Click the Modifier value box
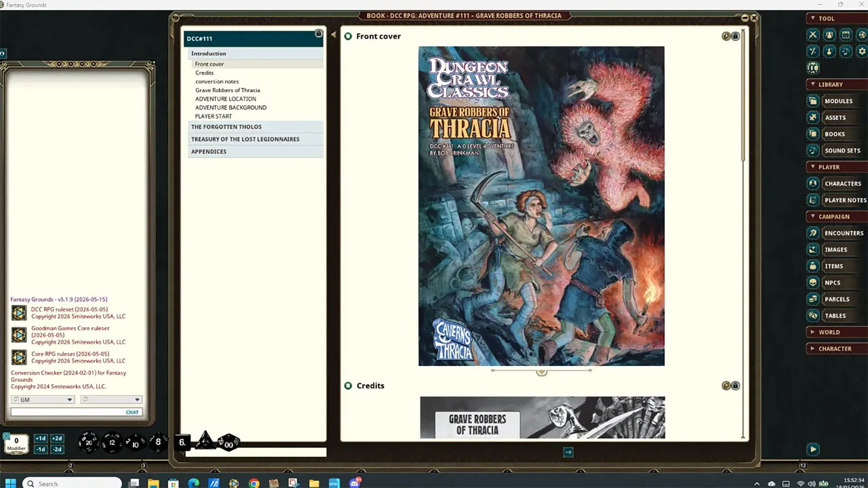This screenshot has height=488, width=868. tap(16, 443)
